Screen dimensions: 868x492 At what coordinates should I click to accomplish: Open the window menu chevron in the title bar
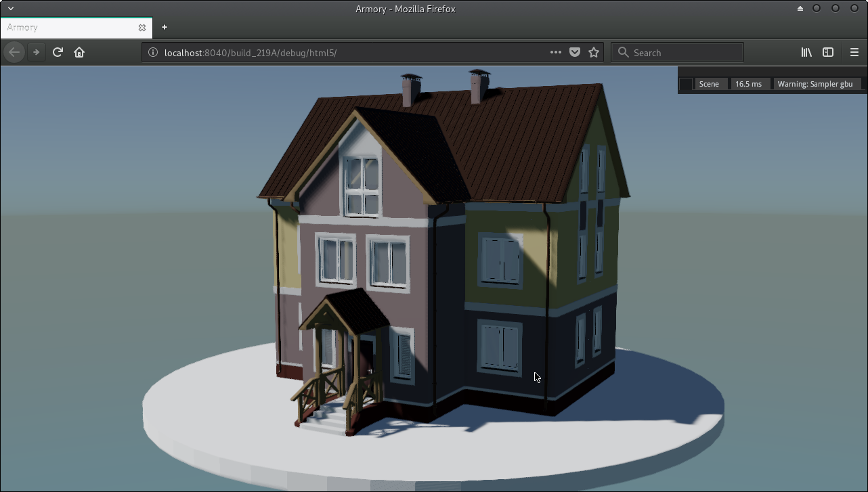[x=10, y=9]
